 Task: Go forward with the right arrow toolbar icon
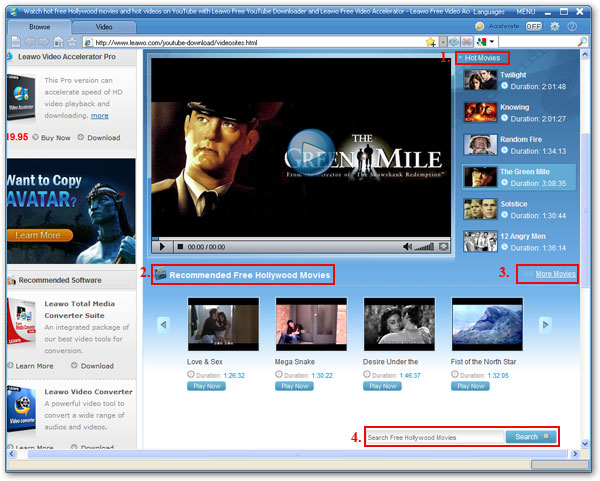click(44, 42)
